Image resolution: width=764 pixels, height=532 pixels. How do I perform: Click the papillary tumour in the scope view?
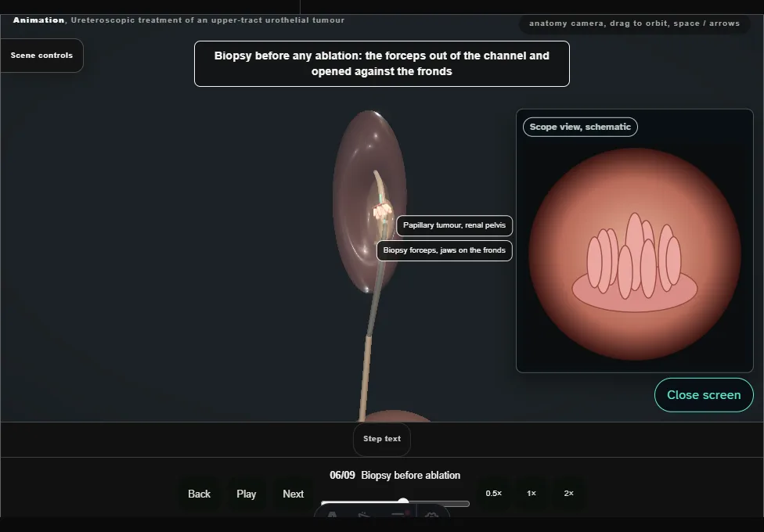tap(634, 263)
